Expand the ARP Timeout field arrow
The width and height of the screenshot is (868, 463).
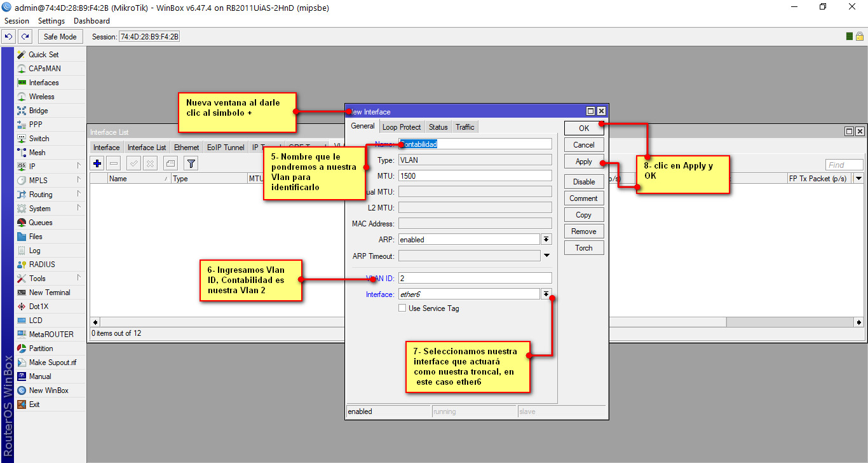pyautogui.click(x=546, y=256)
